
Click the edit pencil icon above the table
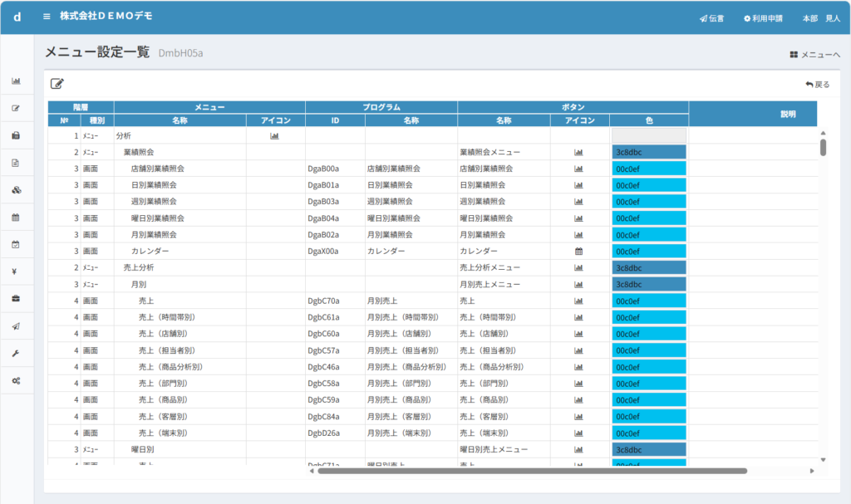[x=57, y=83]
